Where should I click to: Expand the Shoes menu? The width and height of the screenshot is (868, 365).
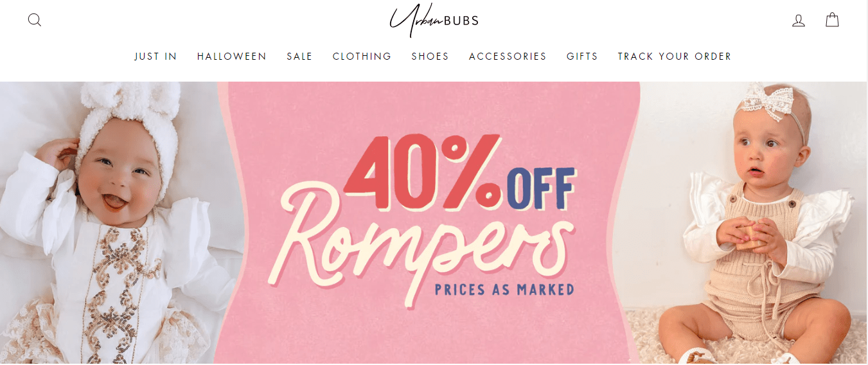coord(430,57)
